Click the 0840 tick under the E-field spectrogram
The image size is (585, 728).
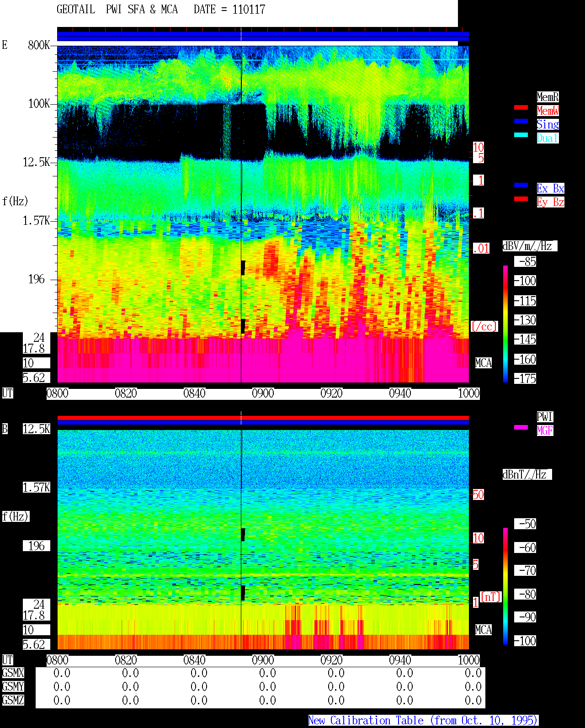click(194, 393)
